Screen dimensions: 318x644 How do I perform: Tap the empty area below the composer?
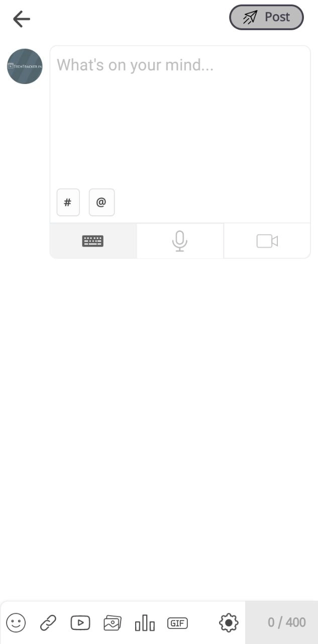click(x=159, y=428)
